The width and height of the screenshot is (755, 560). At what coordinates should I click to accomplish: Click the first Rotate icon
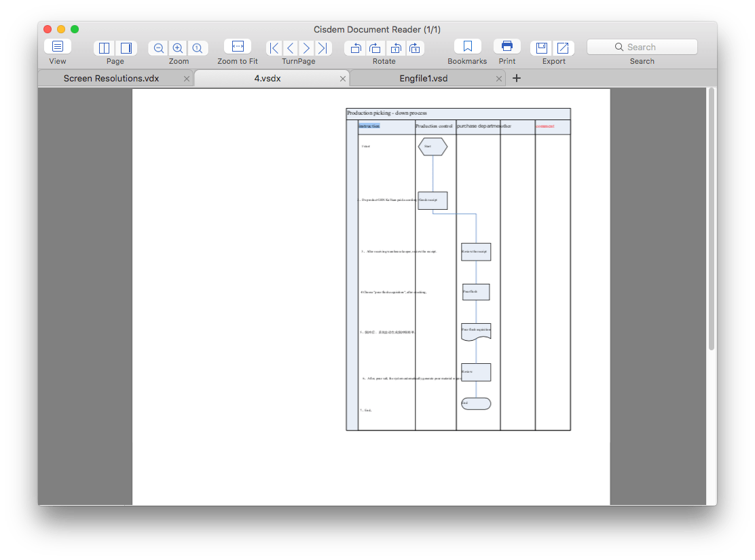coord(355,48)
